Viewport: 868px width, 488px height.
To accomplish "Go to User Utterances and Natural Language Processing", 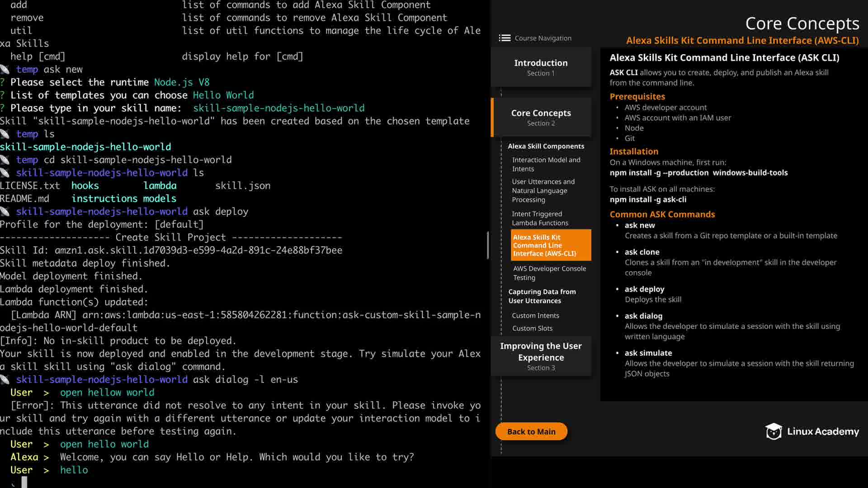I will click(x=543, y=190).
